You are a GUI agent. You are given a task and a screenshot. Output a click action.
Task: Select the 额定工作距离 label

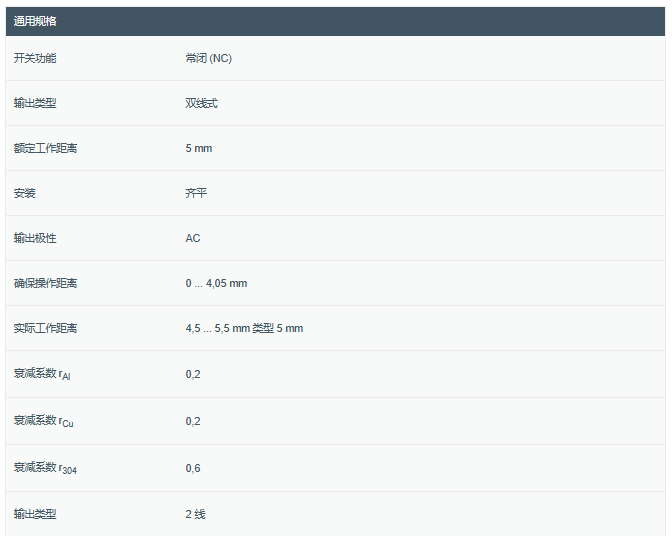45,148
